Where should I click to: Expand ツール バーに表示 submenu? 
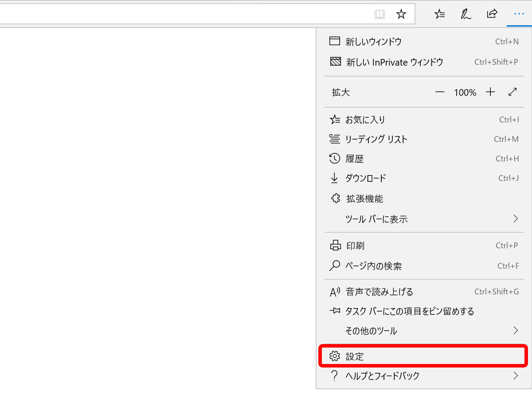[x=424, y=219]
